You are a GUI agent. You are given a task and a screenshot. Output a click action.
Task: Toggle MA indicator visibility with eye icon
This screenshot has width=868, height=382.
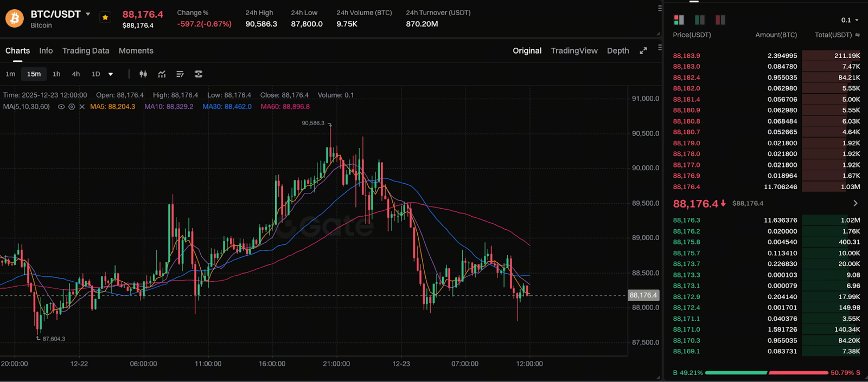click(x=61, y=107)
